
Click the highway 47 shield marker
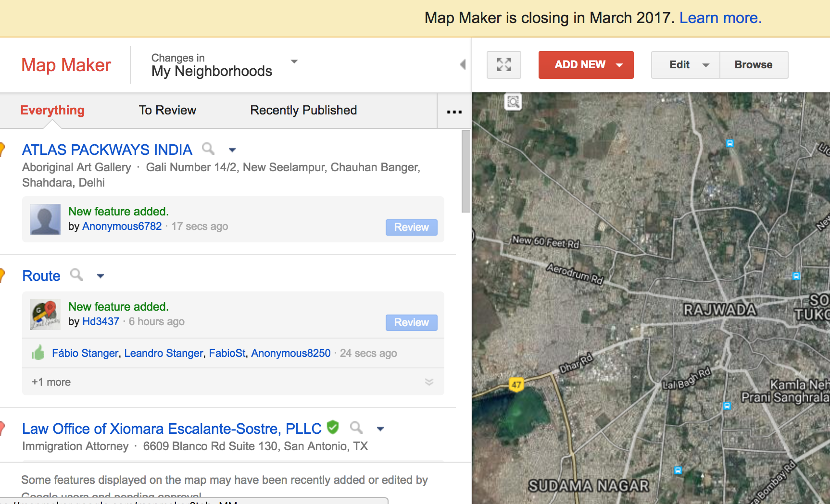coord(516,384)
